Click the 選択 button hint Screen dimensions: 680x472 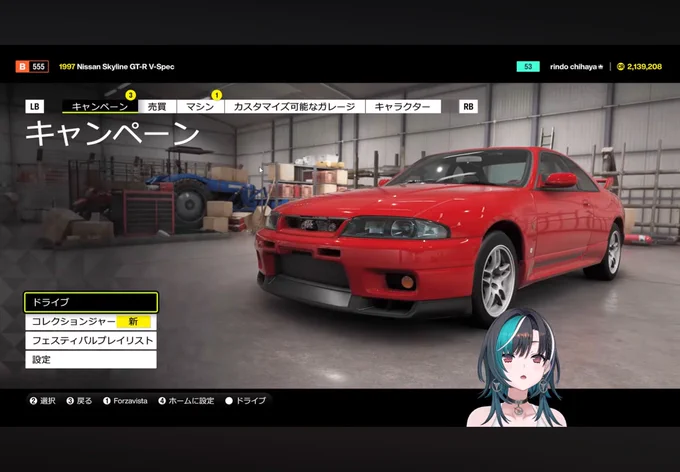tap(42, 401)
